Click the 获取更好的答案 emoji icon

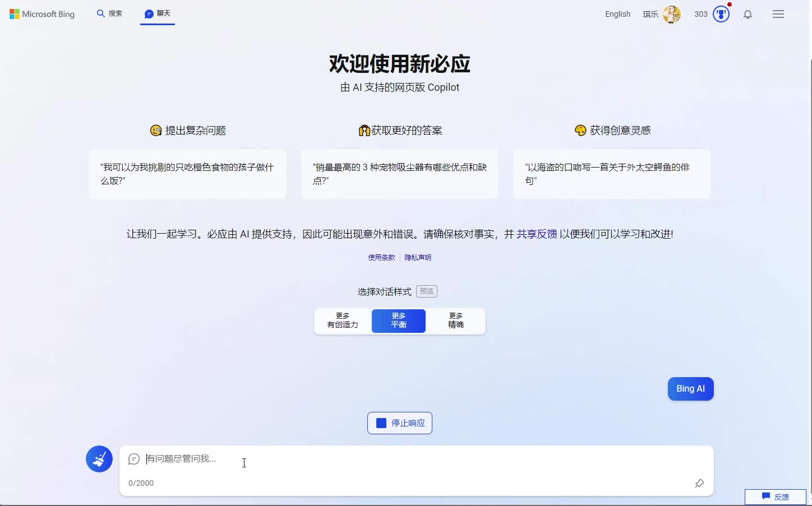pos(365,131)
